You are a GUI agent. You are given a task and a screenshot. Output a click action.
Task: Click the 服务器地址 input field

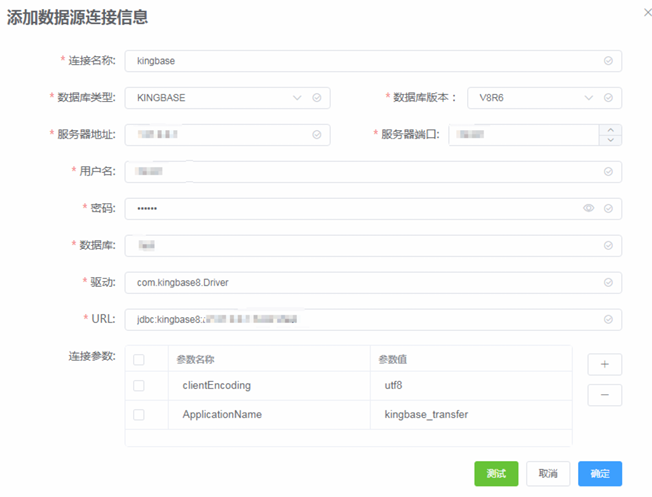point(227,135)
